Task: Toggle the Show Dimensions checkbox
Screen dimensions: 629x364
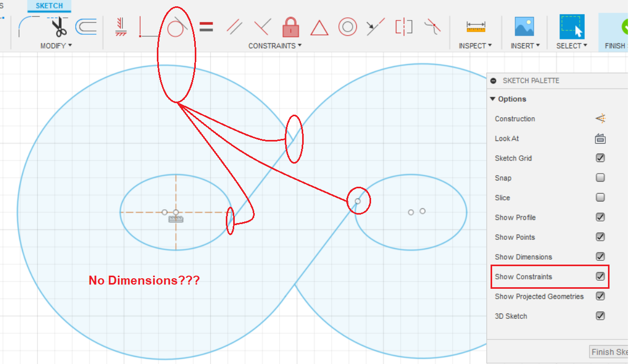Action: point(600,257)
